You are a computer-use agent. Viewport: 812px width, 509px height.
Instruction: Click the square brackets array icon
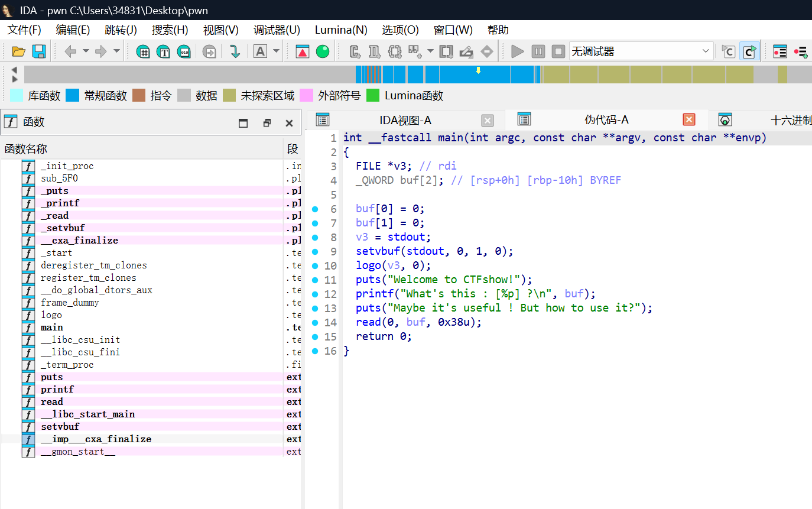(x=446, y=51)
